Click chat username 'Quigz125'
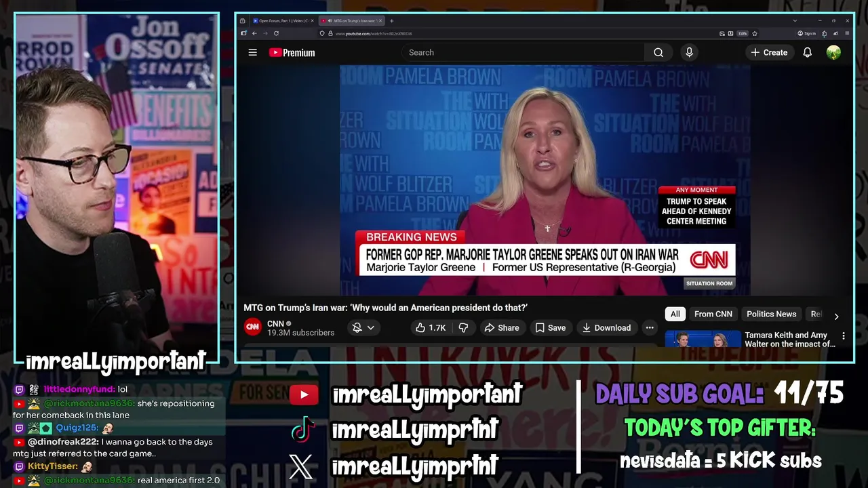Screen dimensions: 868x488 [77, 428]
